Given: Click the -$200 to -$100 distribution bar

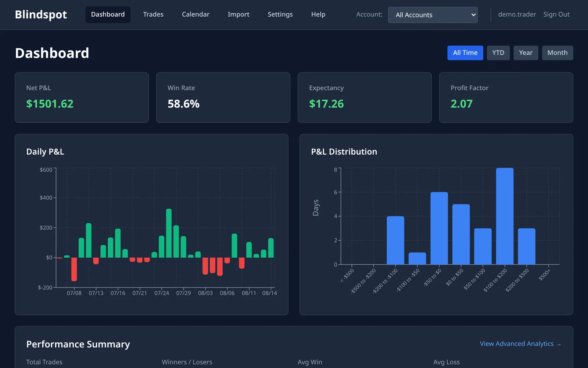Looking at the screenshot, I should (395, 240).
